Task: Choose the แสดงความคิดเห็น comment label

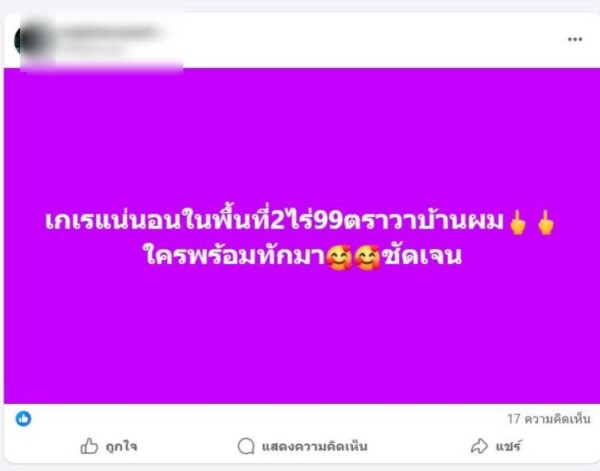Action: click(315, 447)
